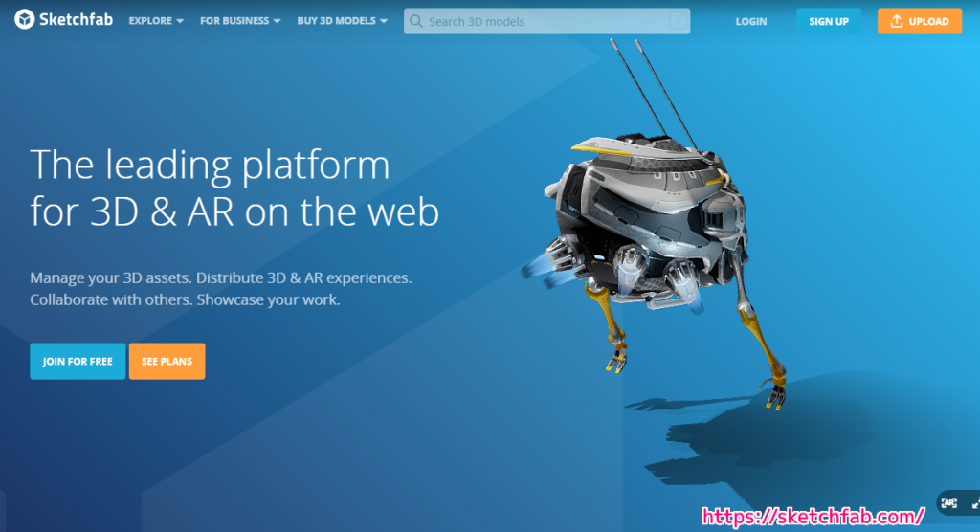
Task: Click the Join For Free button
Action: click(78, 362)
